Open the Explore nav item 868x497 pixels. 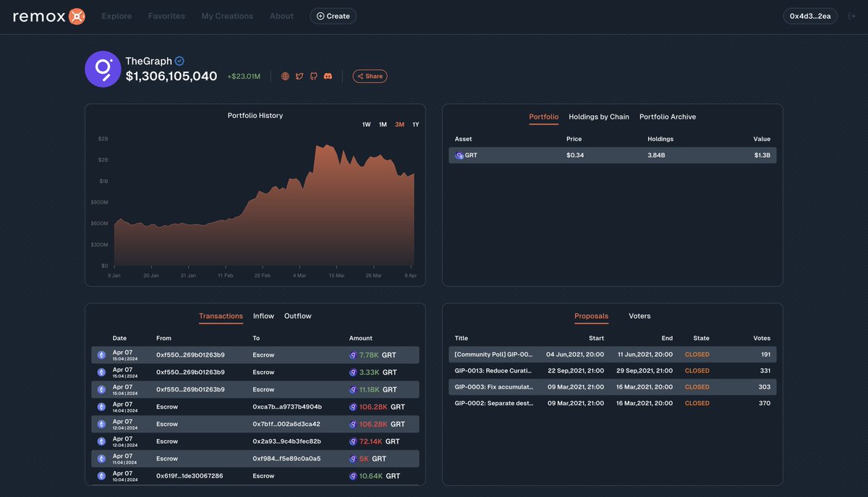tap(116, 16)
